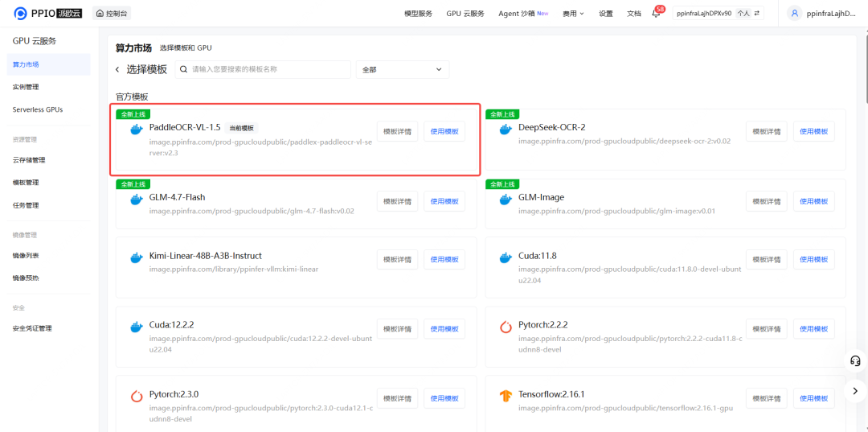Open 实例管理 in the sidebar
868x432 pixels.
tap(26, 87)
